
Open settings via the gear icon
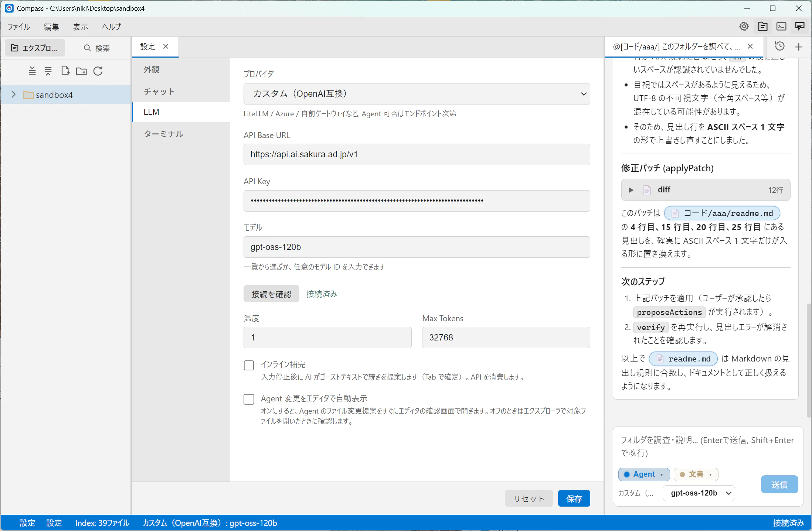(x=744, y=27)
